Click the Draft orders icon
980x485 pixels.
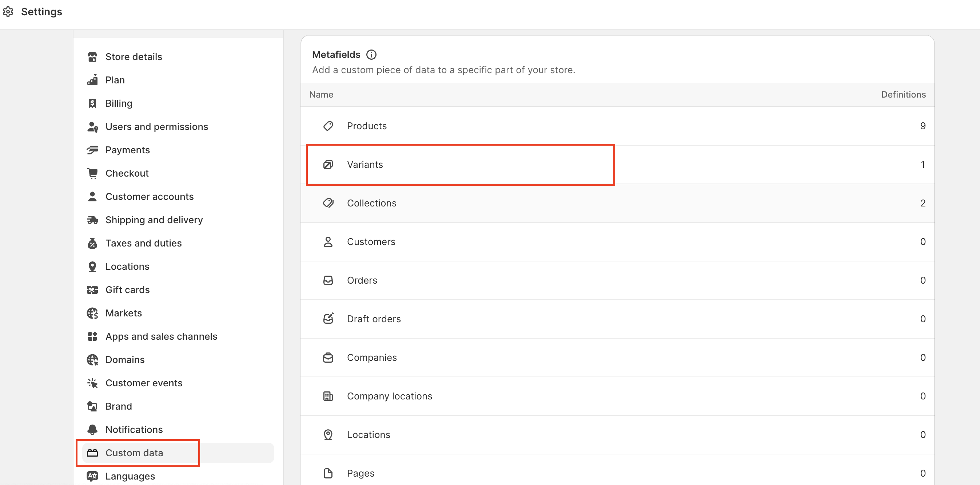click(328, 319)
